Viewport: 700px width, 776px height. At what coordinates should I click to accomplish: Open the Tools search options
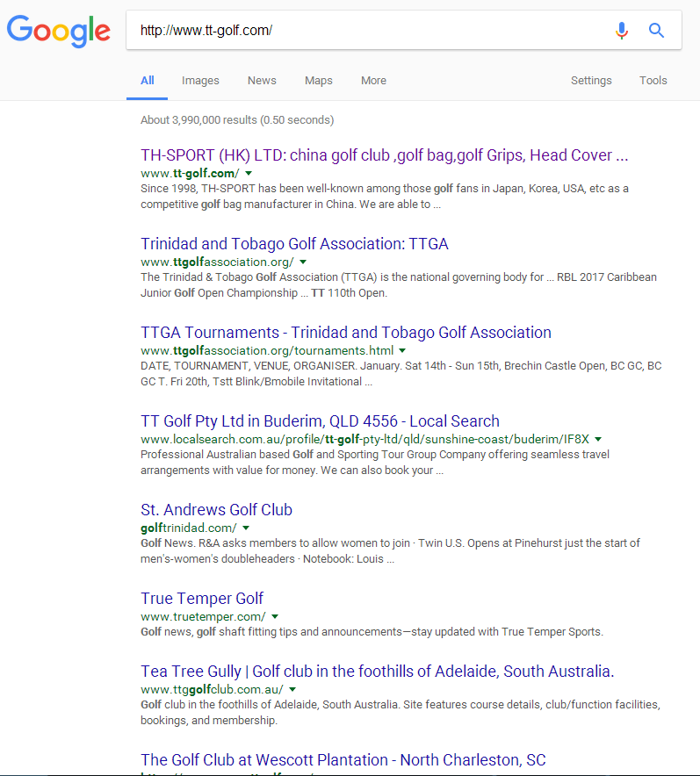pos(653,80)
